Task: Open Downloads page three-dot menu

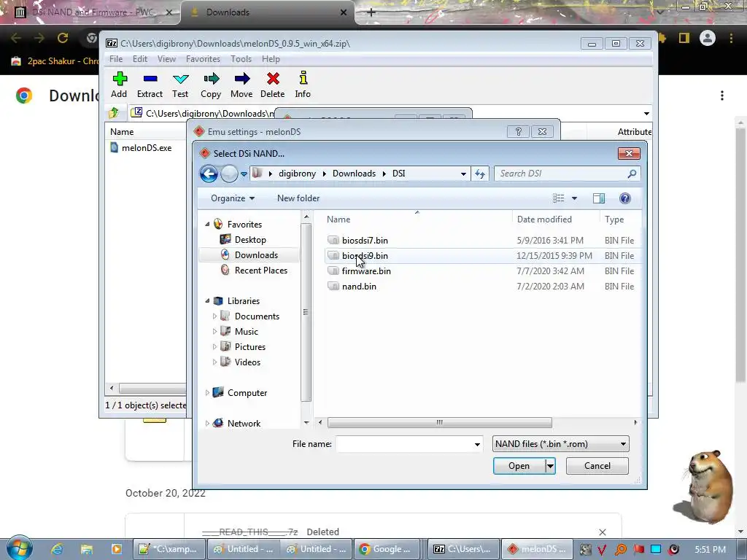Action: coord(722,96)
